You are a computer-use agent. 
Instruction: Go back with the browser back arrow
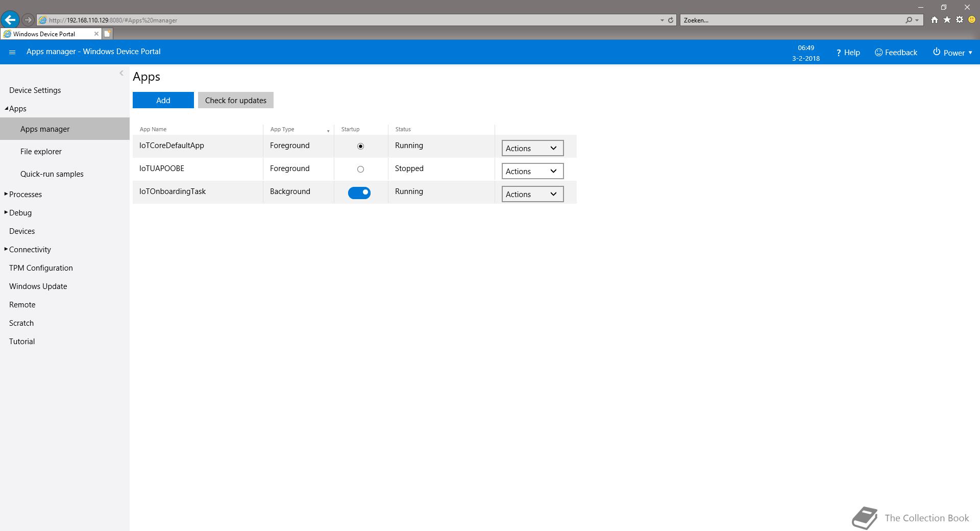[x=10, y=20]
